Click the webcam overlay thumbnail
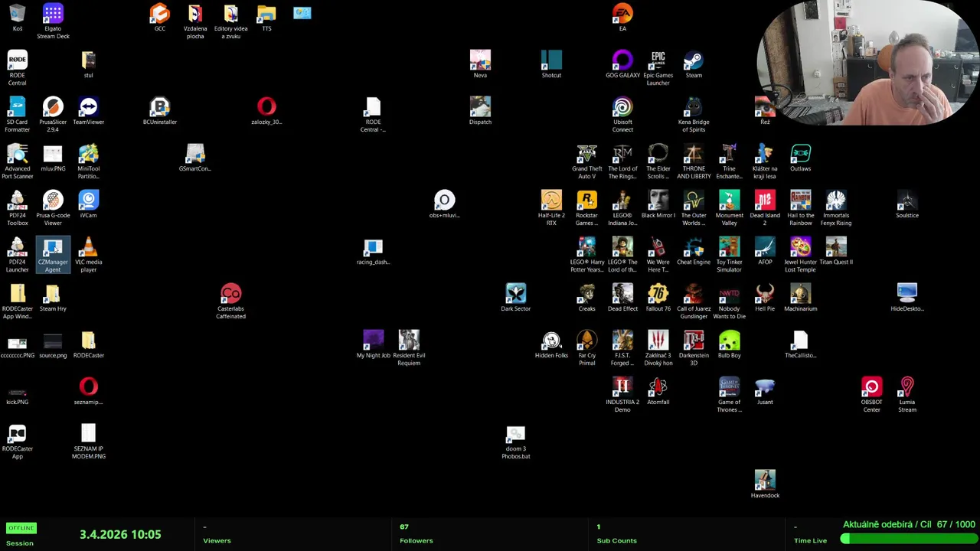This screenshot has width=980, height=551. pyautogui.click(x=867, y=63)
